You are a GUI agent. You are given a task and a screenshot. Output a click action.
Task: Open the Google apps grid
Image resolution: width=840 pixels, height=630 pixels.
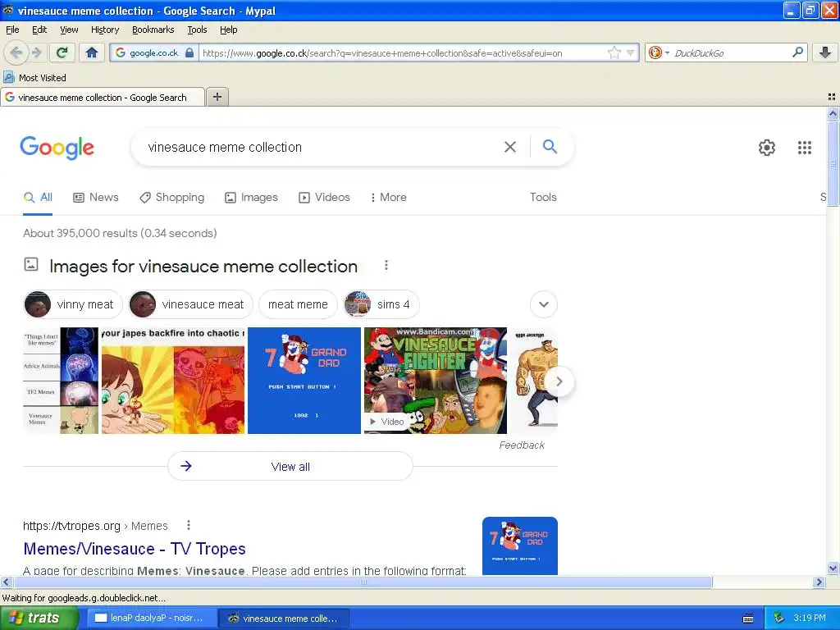pyautogui.click(x=805, y=148)
